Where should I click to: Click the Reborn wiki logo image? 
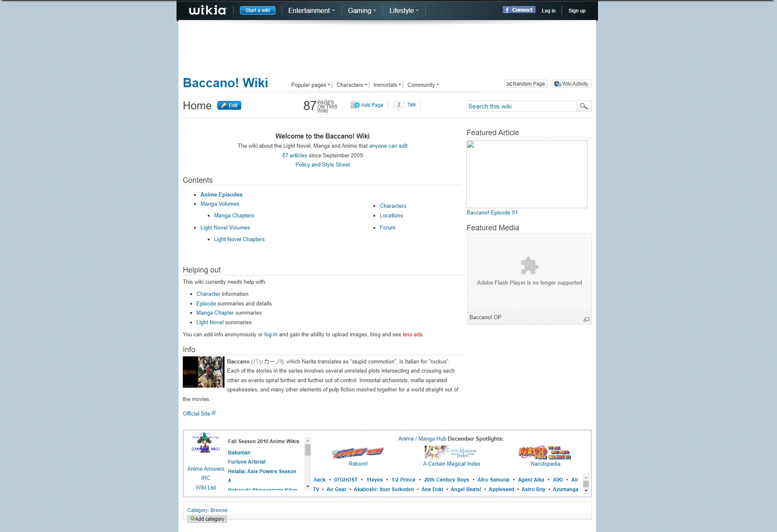(x=358, y=453)
